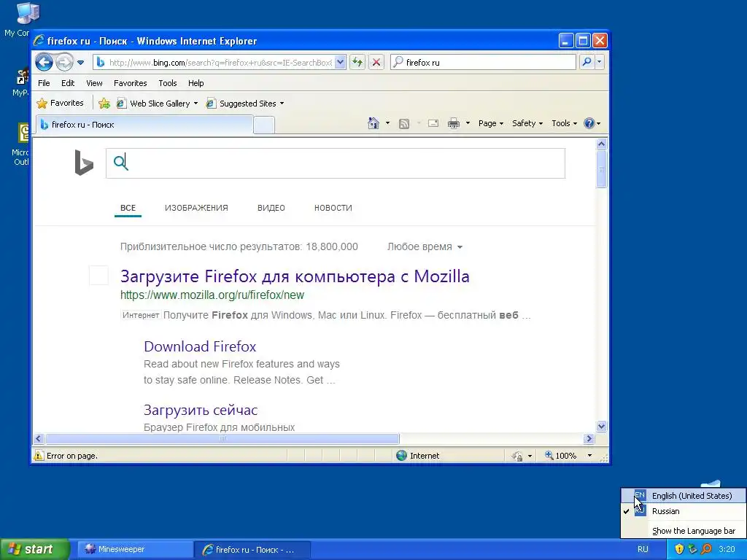This screenshot has width=747, height=560.
Task: Open the Загрузить сейчас sublink
Action: click(x=201, y=410)
